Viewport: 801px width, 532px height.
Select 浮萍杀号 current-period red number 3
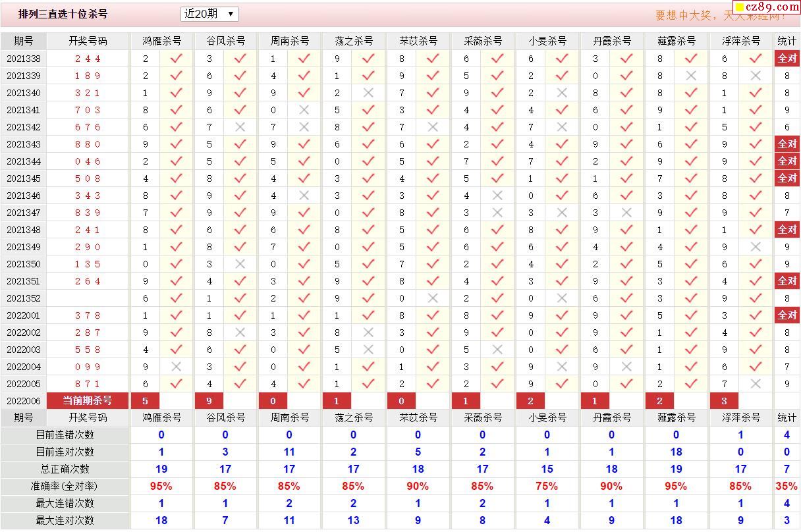(725, 400)
